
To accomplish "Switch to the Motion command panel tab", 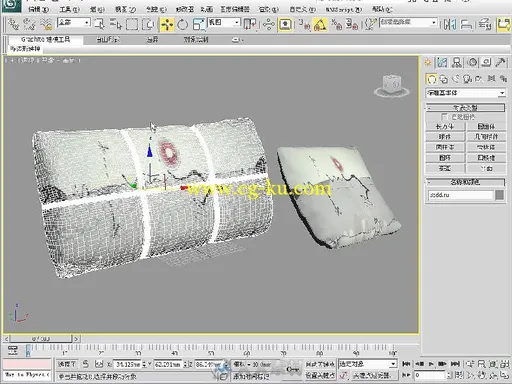I will coord(472,62).
